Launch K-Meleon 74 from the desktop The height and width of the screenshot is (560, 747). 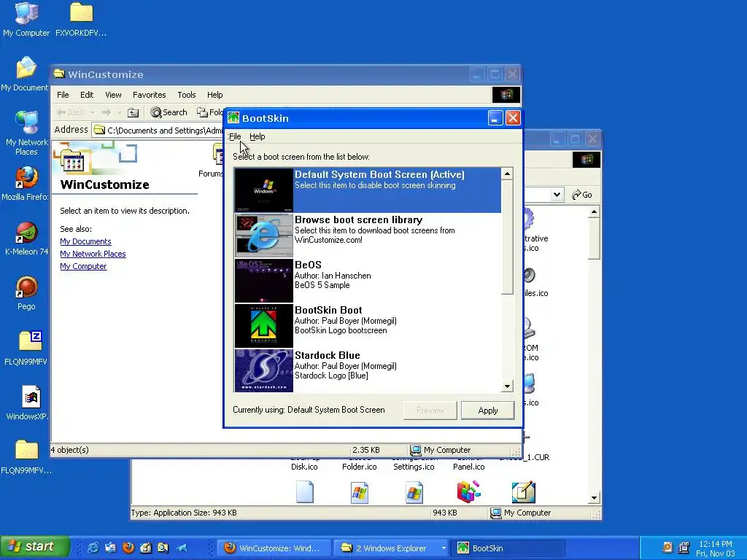coord(26,238)
